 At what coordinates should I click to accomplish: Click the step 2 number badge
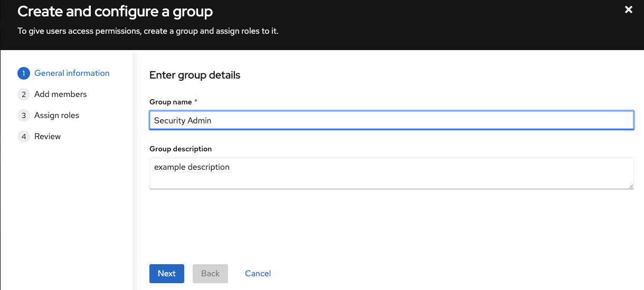click(23, 94)
